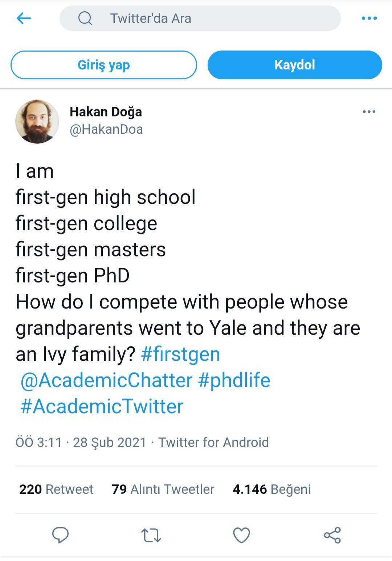
Task: Like the tweet with heart icon
Action: pyautogui.click(x=241, y=535)
